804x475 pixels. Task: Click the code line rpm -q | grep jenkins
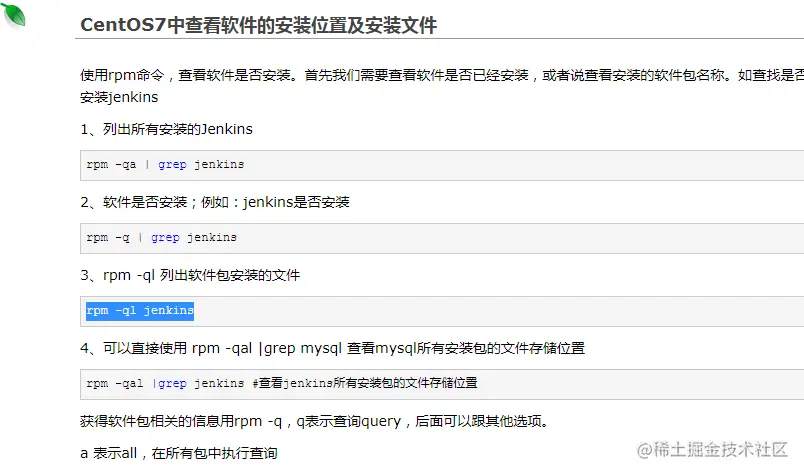point(162,238)
